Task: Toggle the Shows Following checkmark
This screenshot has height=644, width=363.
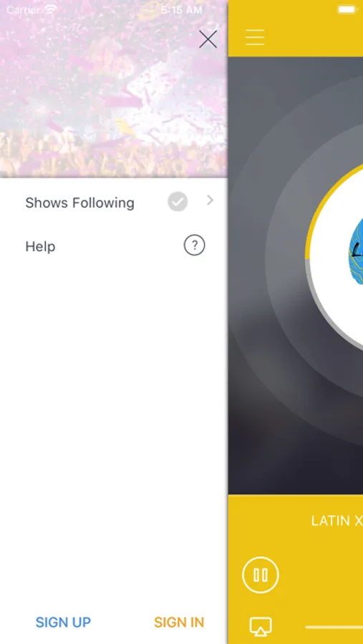Action: [x=178, y=202]
